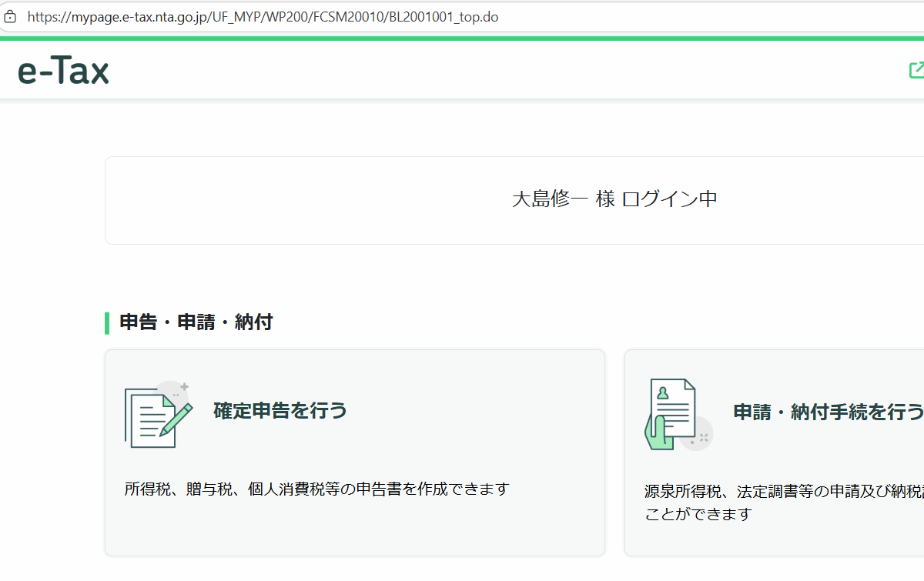Viewport: 924px width, 581px height.
Task: Click the site security lock icon
Action: (10, 16)
